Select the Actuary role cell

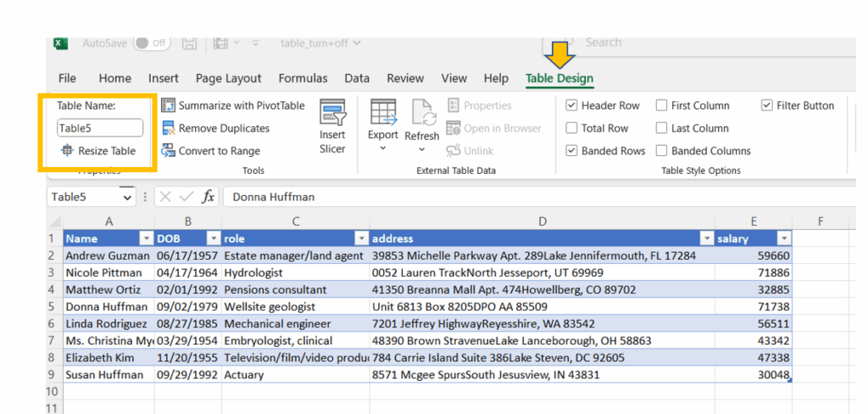(295, 375)
